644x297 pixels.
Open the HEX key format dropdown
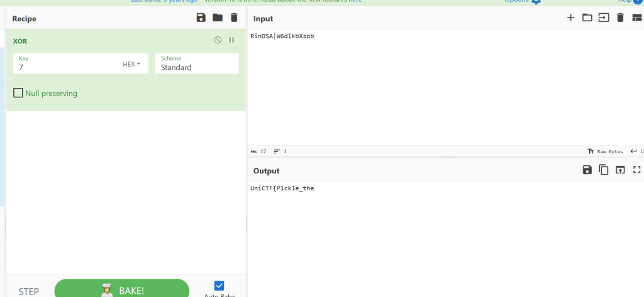[x=131, y=64]
